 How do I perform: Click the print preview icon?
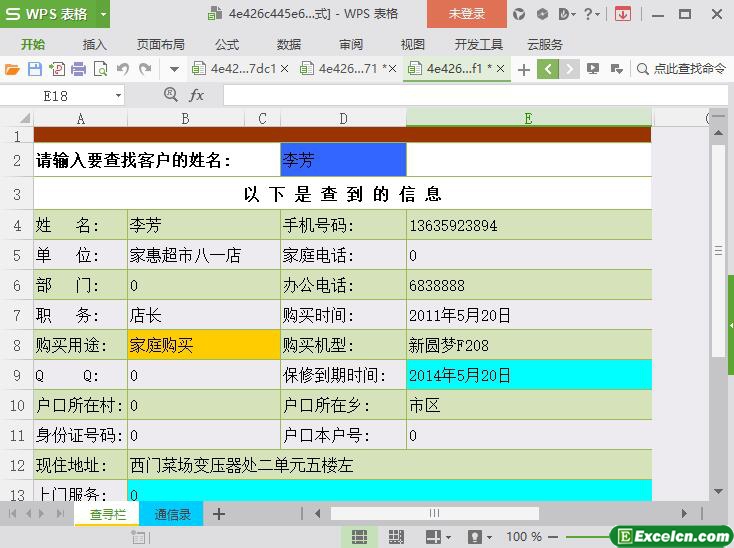point(100,69)
